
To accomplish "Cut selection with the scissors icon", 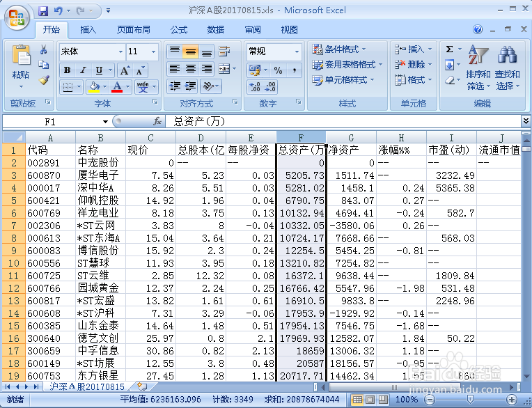I will coord(43,50).
